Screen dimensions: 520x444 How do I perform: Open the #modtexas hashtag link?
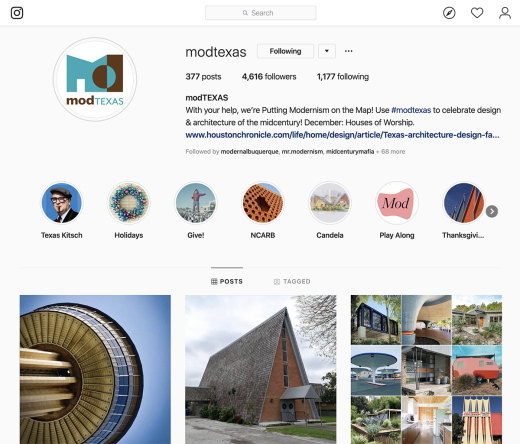(x=411, y=110)
